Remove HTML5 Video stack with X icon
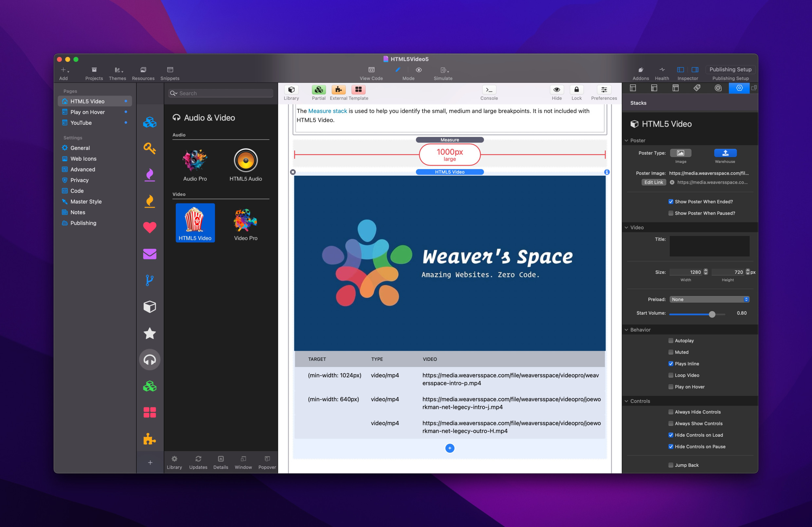Viewport: 812px width, 527px height. point(293,172)
